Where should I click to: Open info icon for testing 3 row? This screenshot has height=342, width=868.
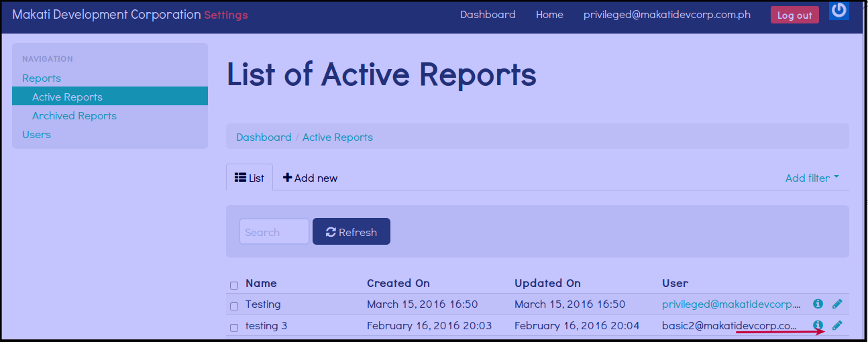(x=818, y=325)
